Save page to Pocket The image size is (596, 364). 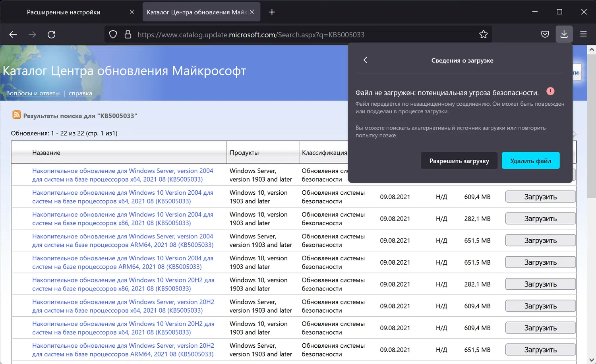(x=545, y=35)
